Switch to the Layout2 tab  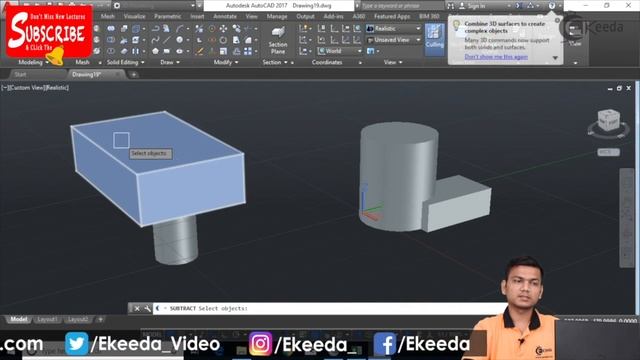tap(78, 319)
